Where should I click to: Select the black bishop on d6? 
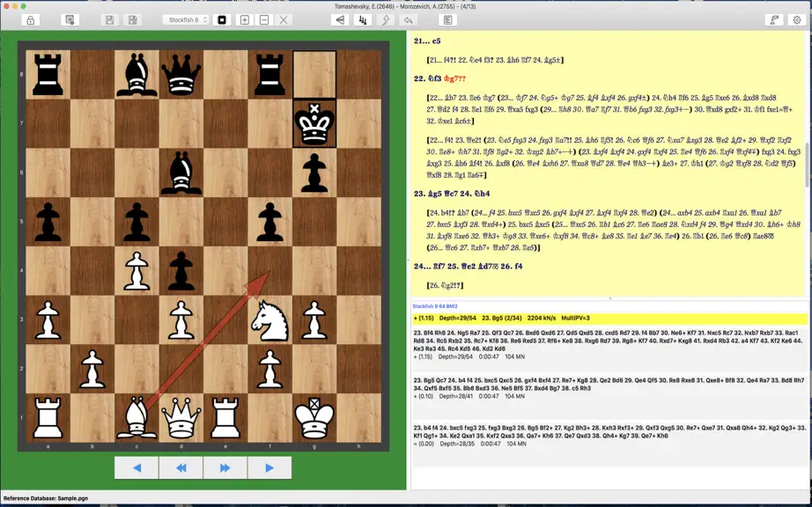[181, 173]
